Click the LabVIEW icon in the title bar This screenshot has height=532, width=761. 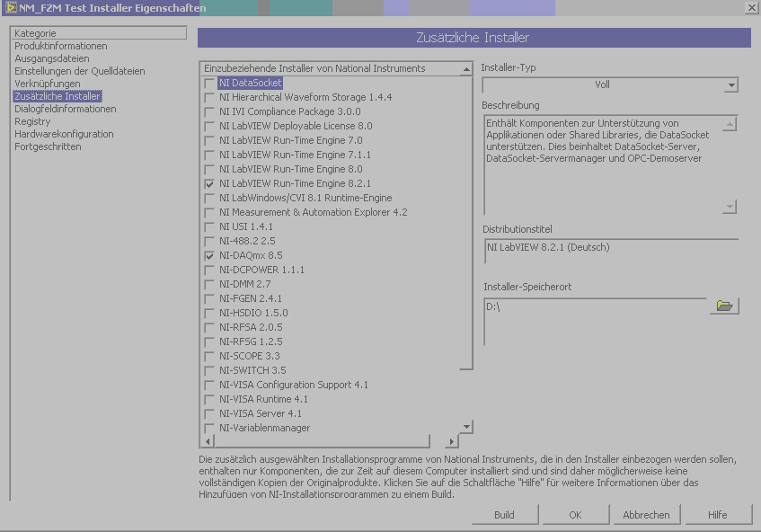[x=10, y=8]
